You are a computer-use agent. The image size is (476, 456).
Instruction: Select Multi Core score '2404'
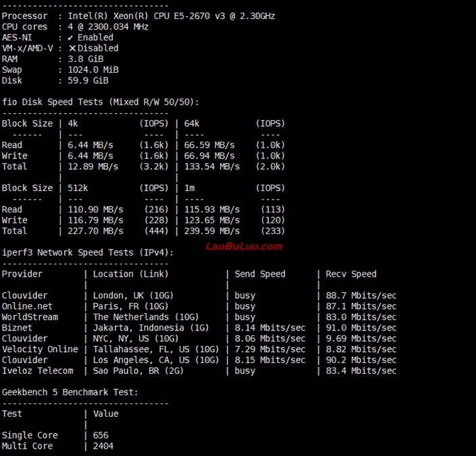(x=103, y=447)
